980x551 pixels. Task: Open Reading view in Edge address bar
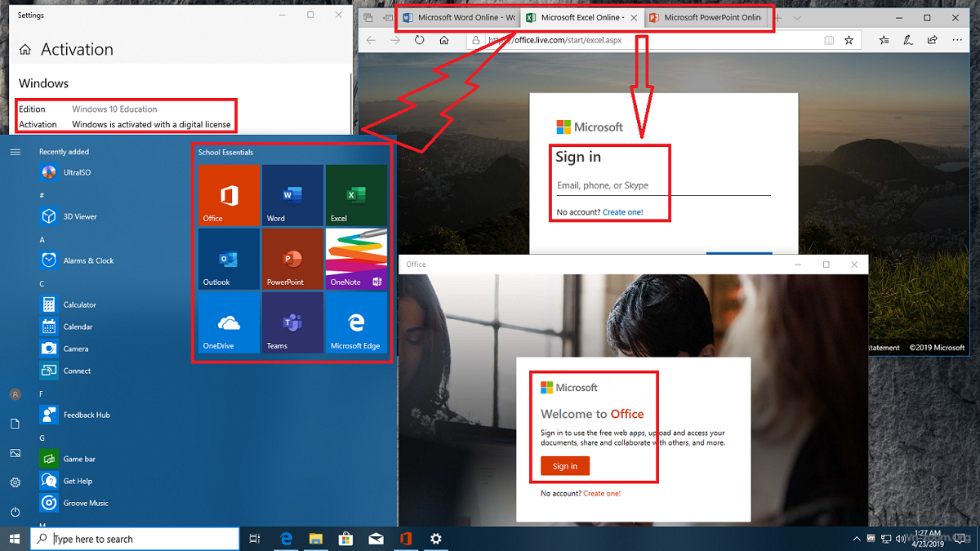829,40
